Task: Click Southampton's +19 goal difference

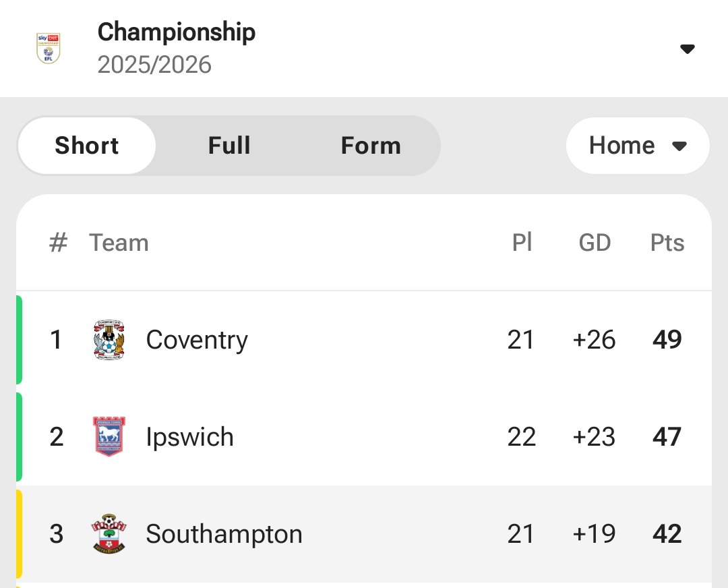Action: [x=594, y=534]
